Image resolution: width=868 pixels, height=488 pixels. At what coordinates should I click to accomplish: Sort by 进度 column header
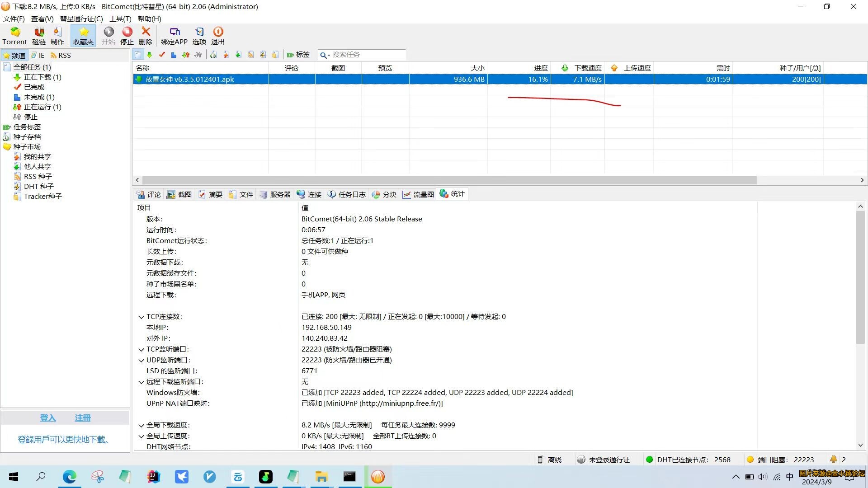click(519, 68)
